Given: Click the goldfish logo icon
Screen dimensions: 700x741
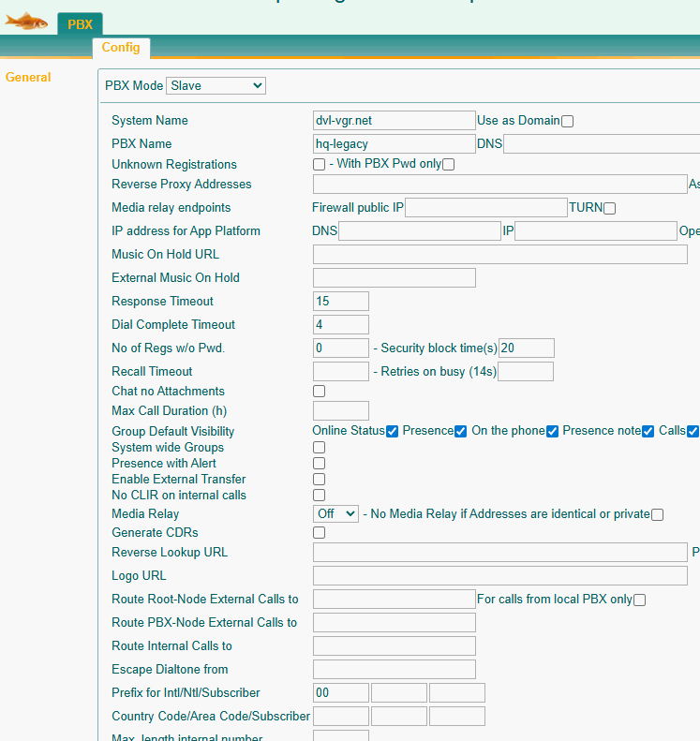Looking at the screenshot, I should pos(26,21).
